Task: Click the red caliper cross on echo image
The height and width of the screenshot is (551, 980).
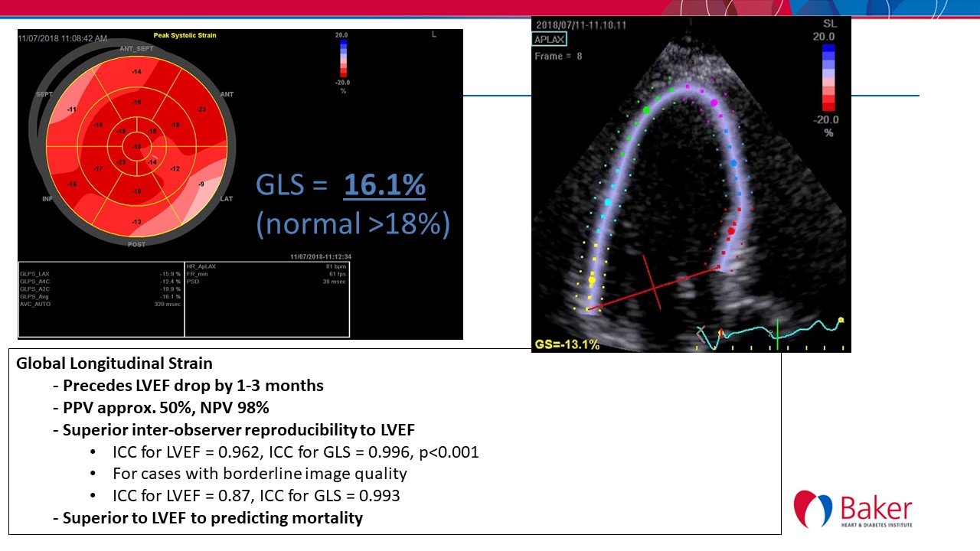Action: [655, 283]
